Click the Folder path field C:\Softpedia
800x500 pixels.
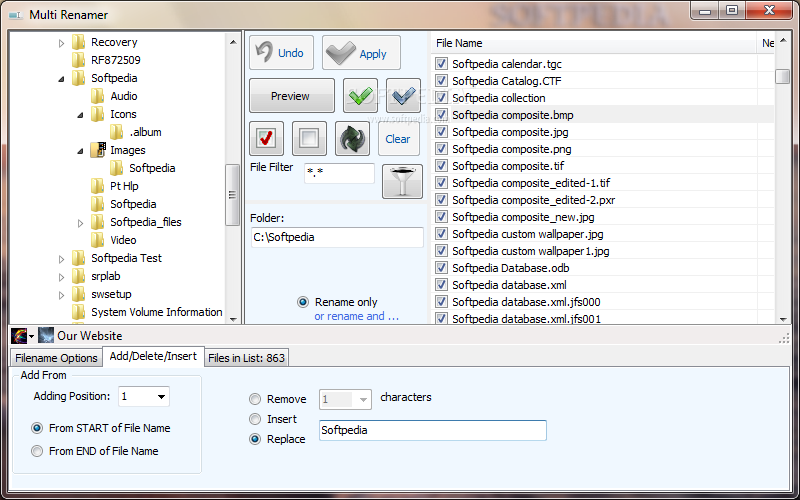tap(337, 237)
